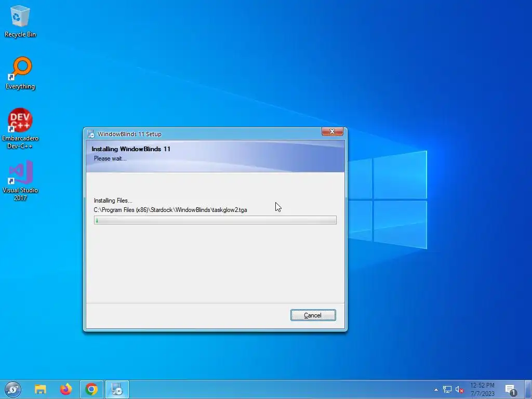Close the WindowBlinds 11 Setup window
This screenshot has height=399, width=532.
[332, 131]
